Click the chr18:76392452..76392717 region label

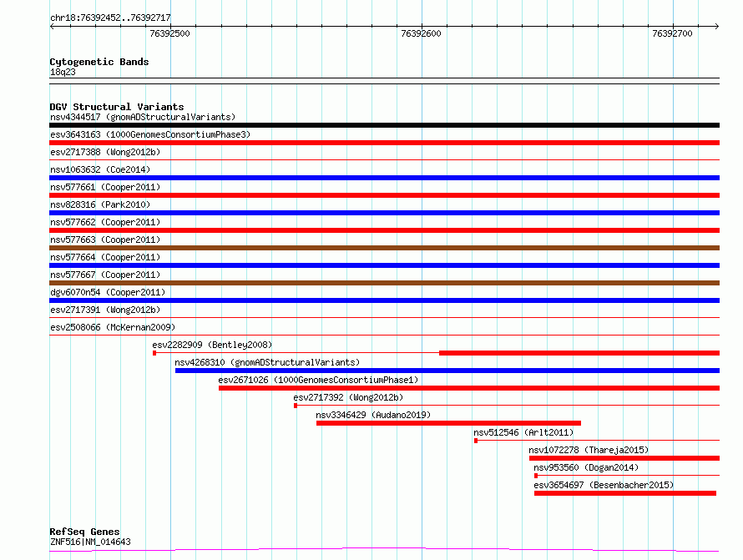[x=110, y=18]
